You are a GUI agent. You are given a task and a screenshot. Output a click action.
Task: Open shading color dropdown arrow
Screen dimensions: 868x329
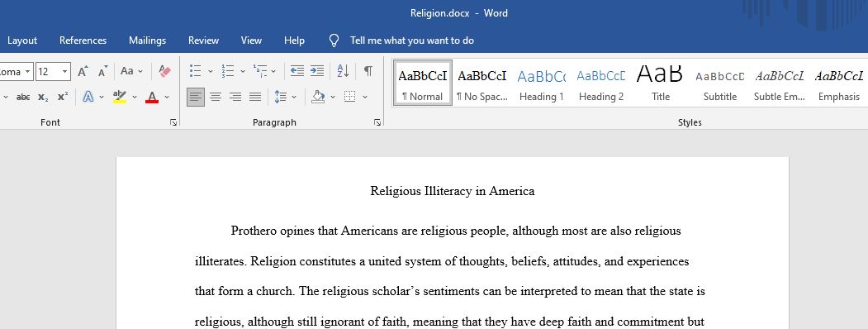pyautogui.click(x=333, y=97)
